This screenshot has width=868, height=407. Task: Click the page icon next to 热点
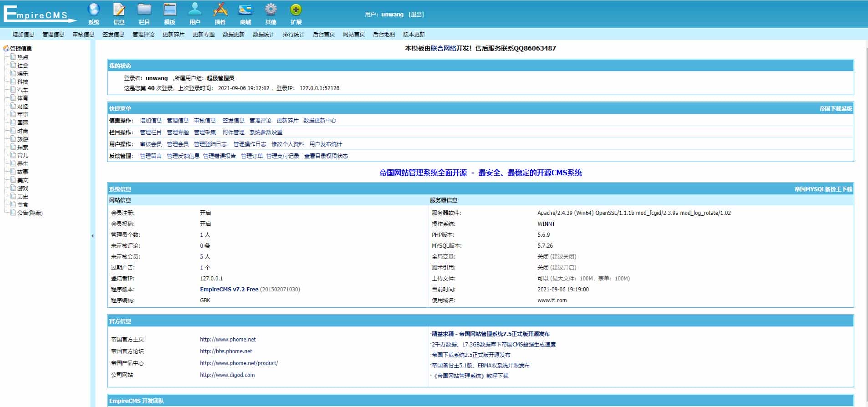13,56
